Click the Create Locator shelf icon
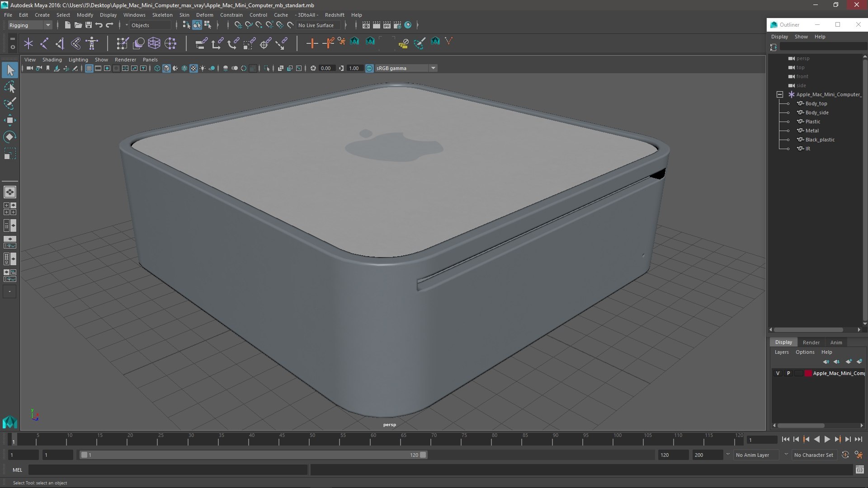868x488 pixels. click(28, 43)
